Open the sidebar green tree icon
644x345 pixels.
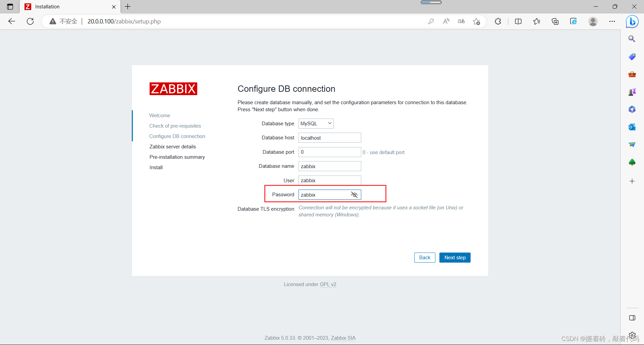click(632, 162)
